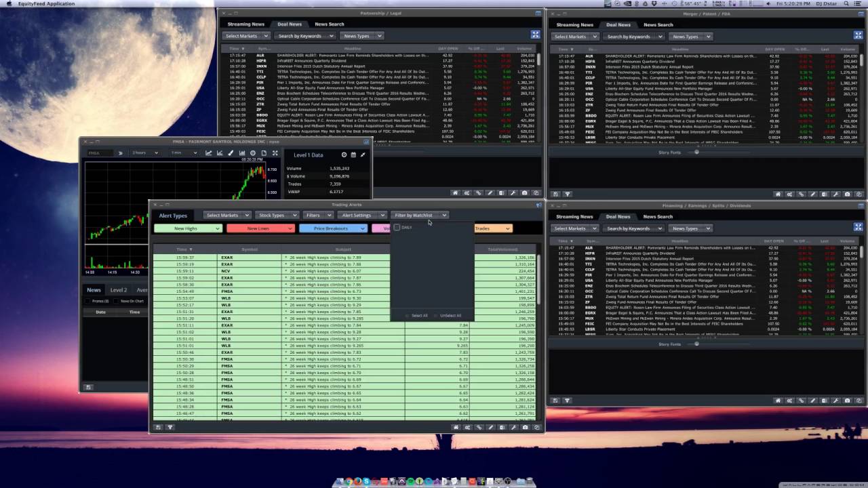Open Alert Settings dropdown in Trading Alerts
The image size is (868, 488).
point(361,215)
